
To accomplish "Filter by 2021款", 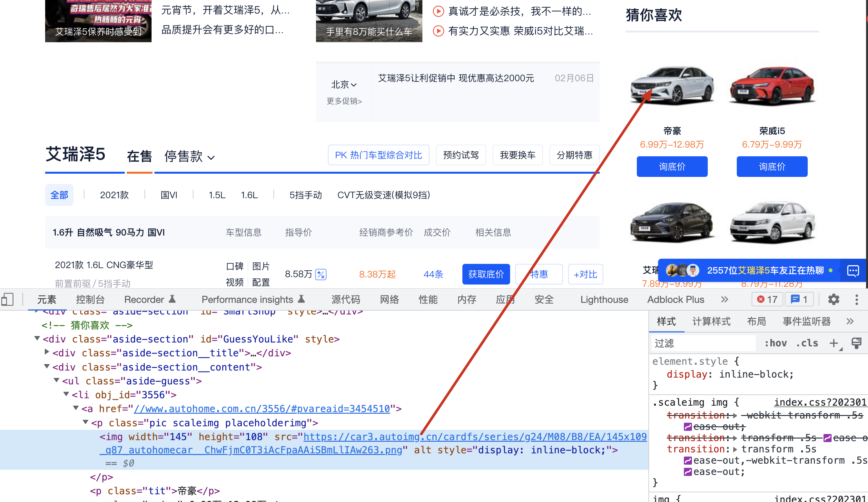I will click(114, 195).
